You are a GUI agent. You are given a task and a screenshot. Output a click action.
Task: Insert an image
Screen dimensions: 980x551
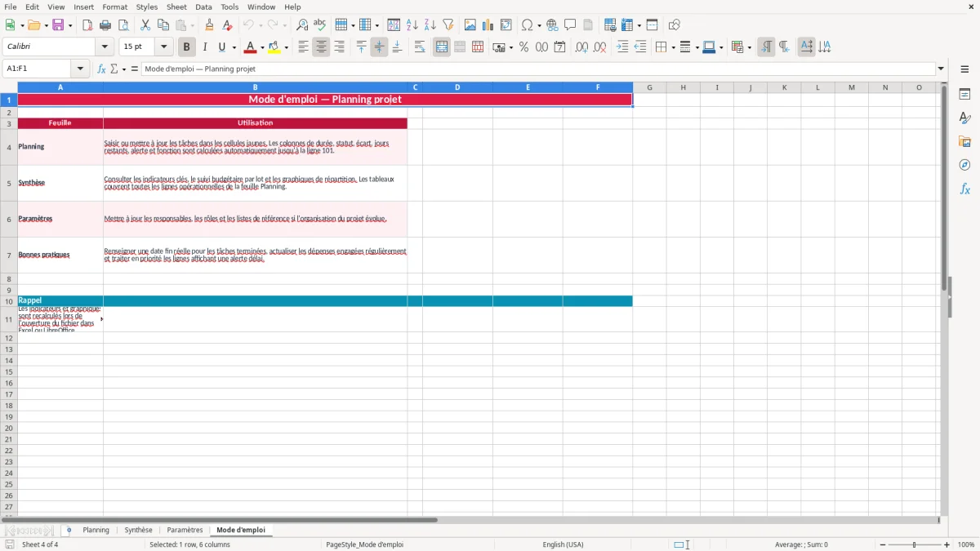[470, 25]
